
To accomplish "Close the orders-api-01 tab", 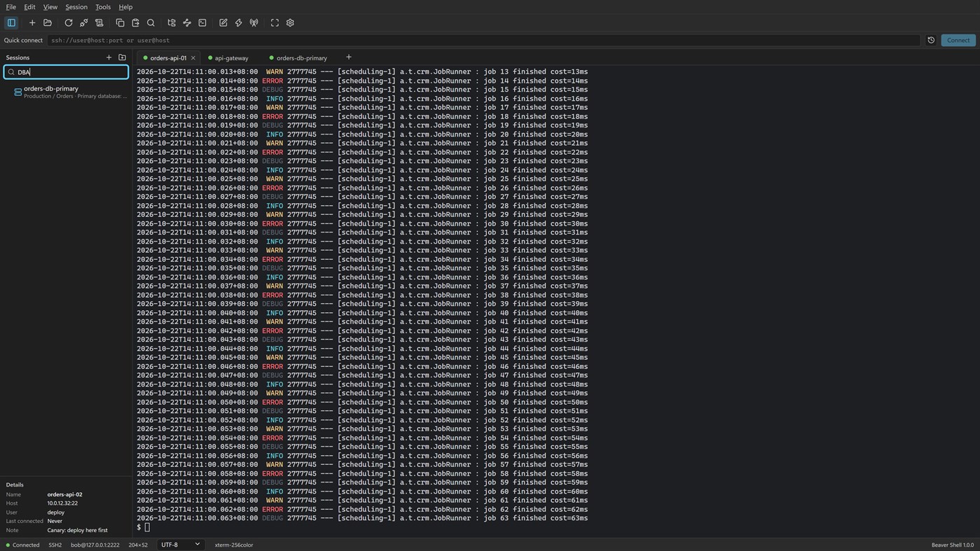I will (x=193, y=58).
